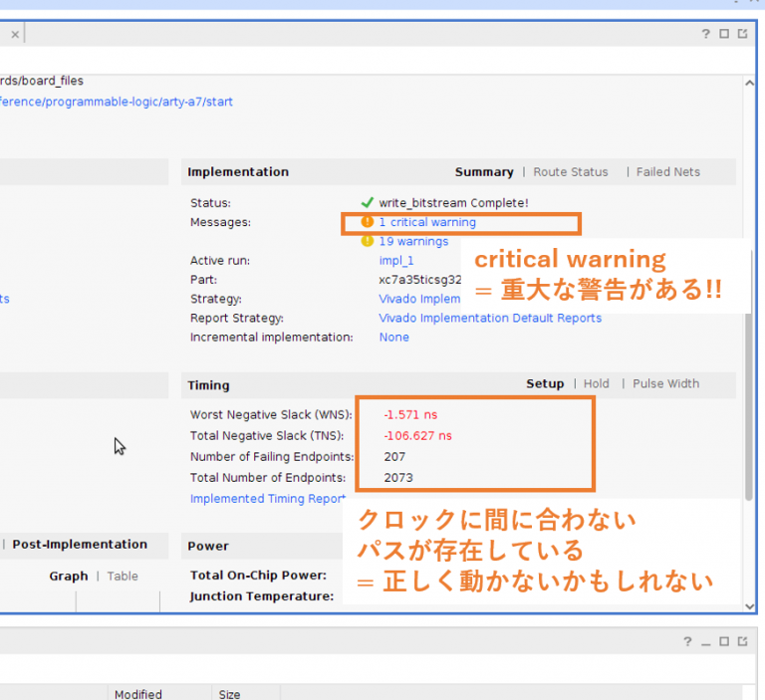Close the Project Summary tab with the x

tap(14, 34)
